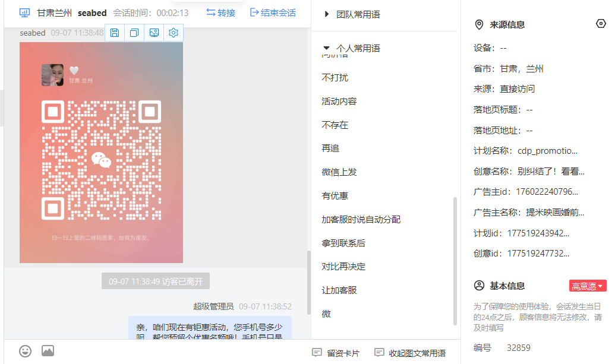Open the 高意愿 intent dropdown
Image resolution: width=615 pixels, height=364 pixels.
pyautogui.click(x=588, y=286)
